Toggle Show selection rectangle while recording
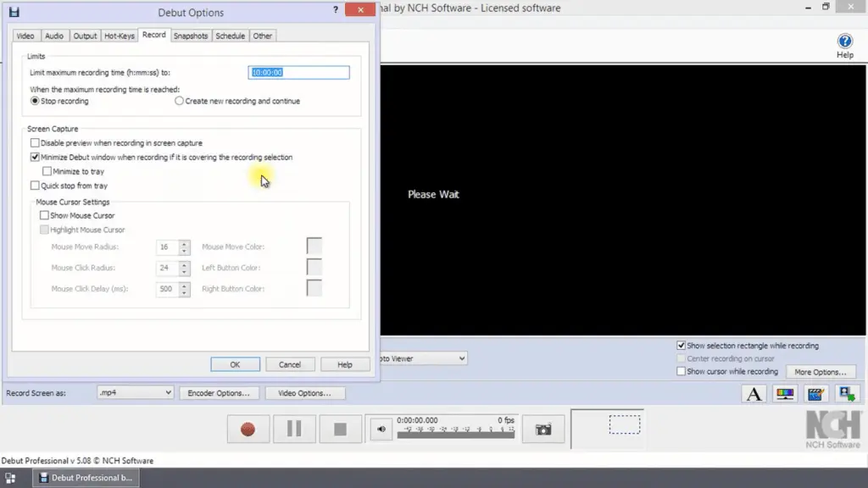The width and height of the screenshot is (868, 488). click(x=682, y=346)
